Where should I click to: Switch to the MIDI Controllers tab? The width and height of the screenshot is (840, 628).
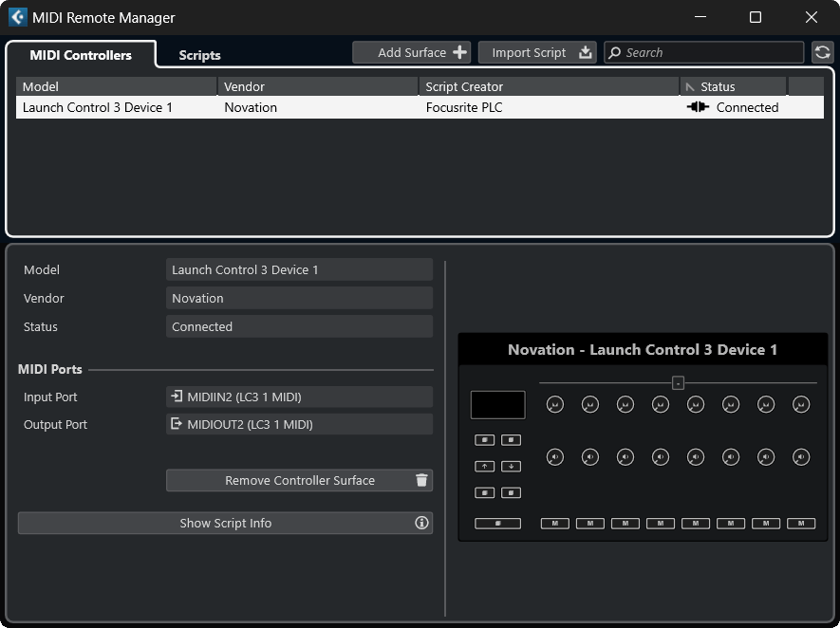(x=81, y=55)
